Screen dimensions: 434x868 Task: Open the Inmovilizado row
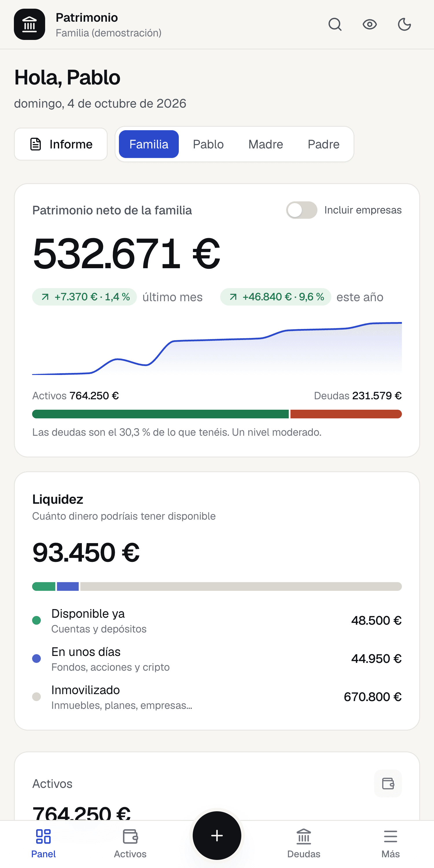click(217, 697)
